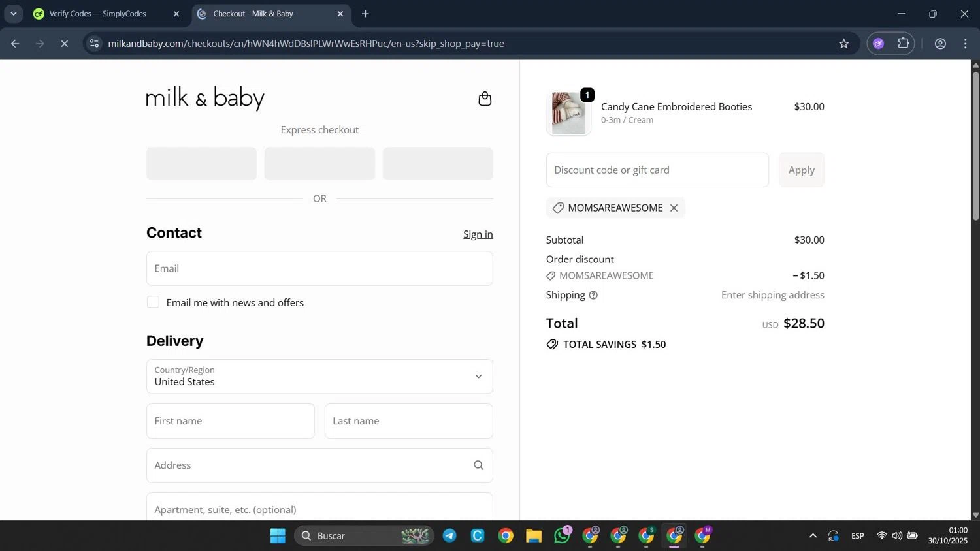
Task: Focus the Email input field
Action: 319,268
